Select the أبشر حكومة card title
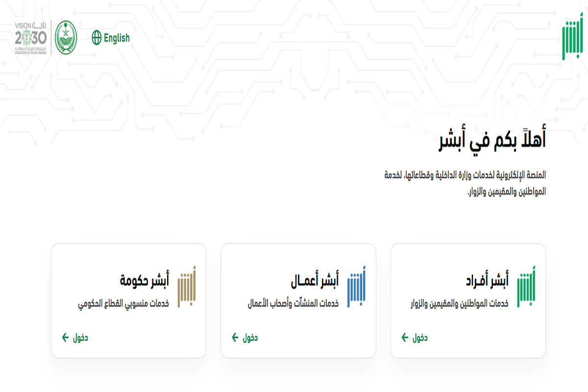 (x=145, y=281)
